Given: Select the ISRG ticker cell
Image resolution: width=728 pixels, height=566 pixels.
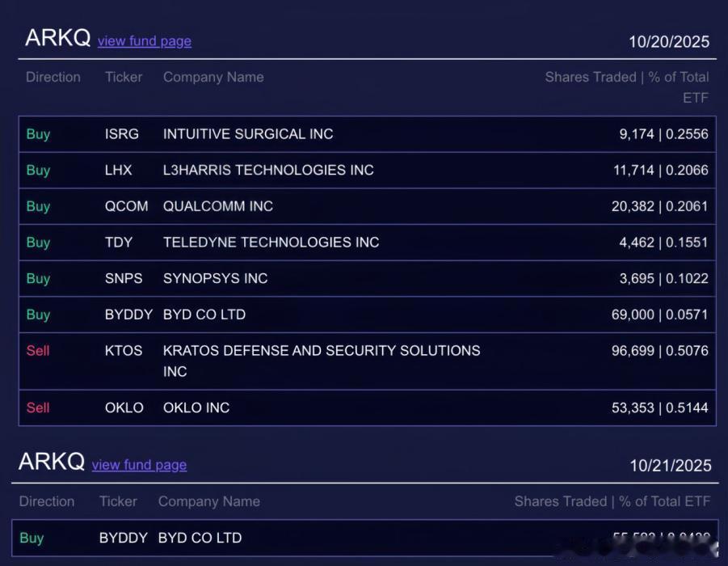Looking at the screenshot, I should pos(122,134).
